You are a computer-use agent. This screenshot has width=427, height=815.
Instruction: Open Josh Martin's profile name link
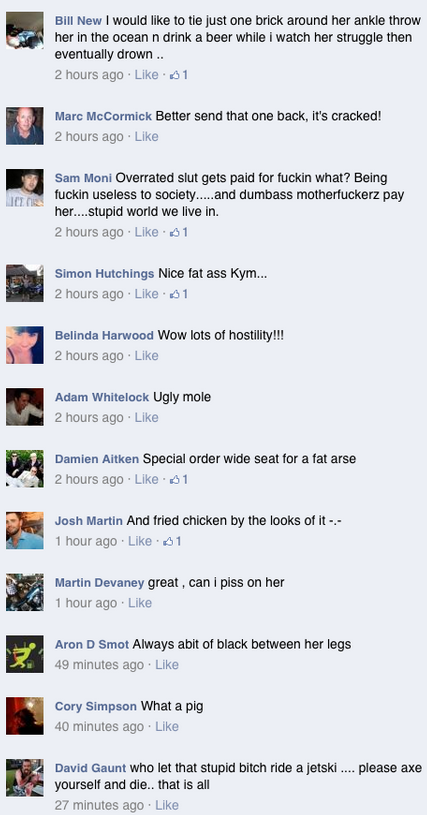pyautogui.click(x=89, y=521)
